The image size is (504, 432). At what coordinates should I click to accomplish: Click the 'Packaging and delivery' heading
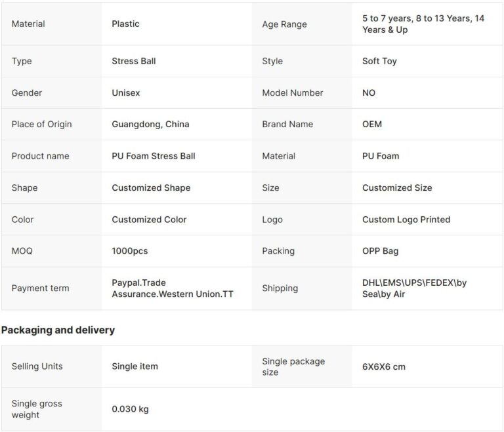58,330
